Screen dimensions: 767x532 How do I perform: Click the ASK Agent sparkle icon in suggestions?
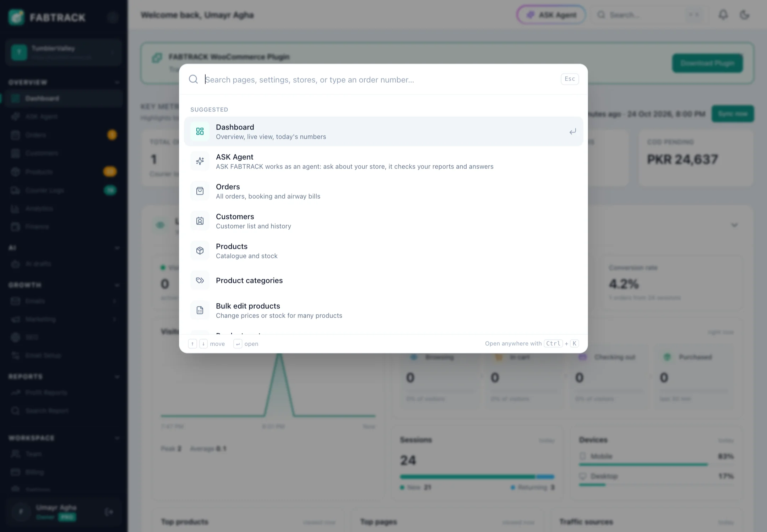tap(200, 161)
